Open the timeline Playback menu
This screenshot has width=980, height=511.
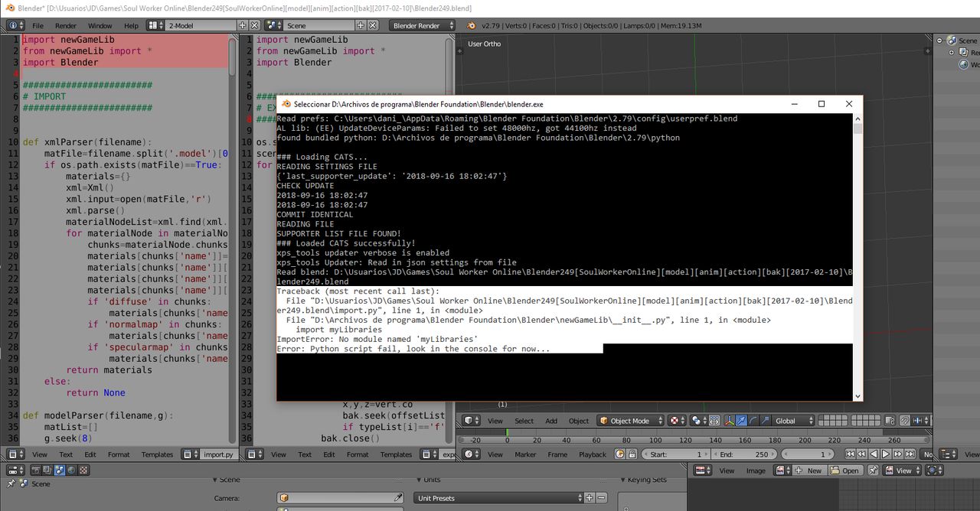[593, 454]
